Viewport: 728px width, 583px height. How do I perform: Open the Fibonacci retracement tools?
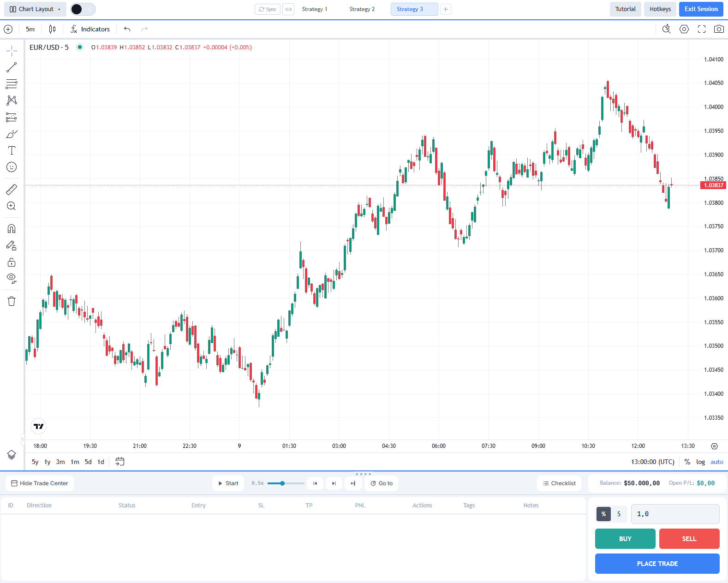tap(12, 84)
